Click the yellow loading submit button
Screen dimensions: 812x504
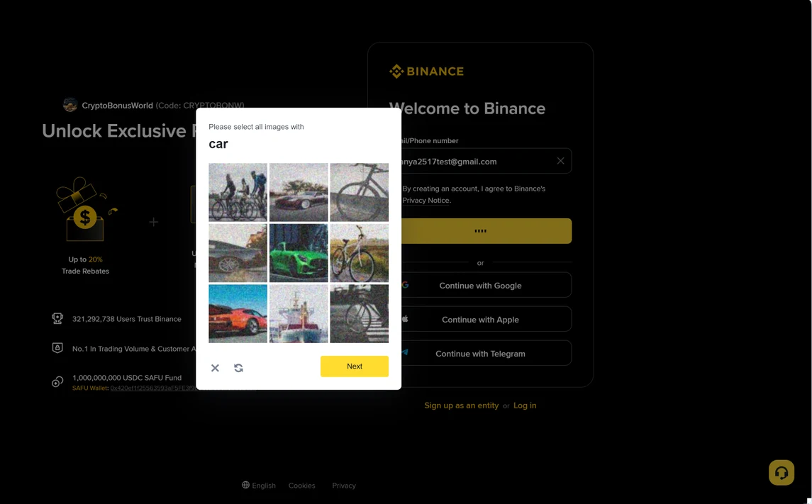(x=480, y=231)
